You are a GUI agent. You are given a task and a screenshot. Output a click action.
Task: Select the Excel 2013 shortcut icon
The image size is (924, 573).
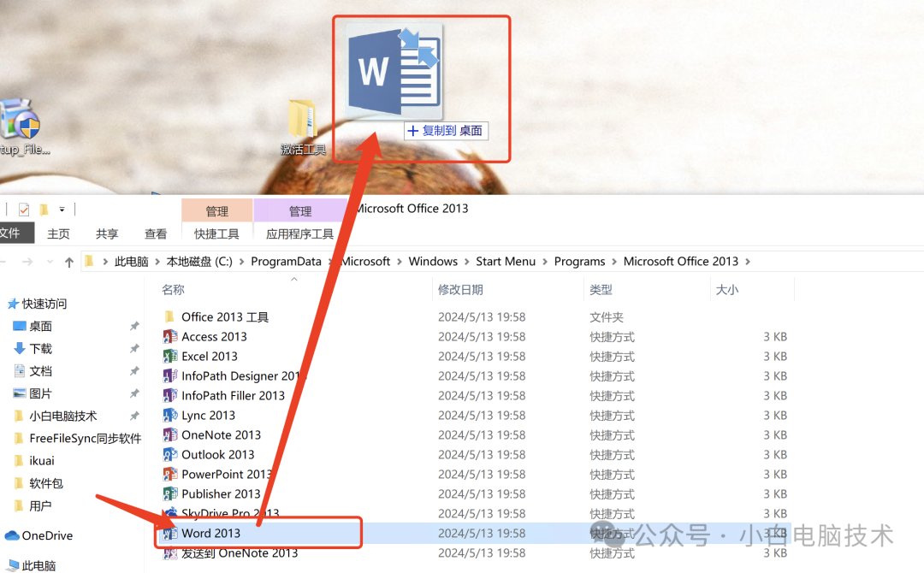169,357
